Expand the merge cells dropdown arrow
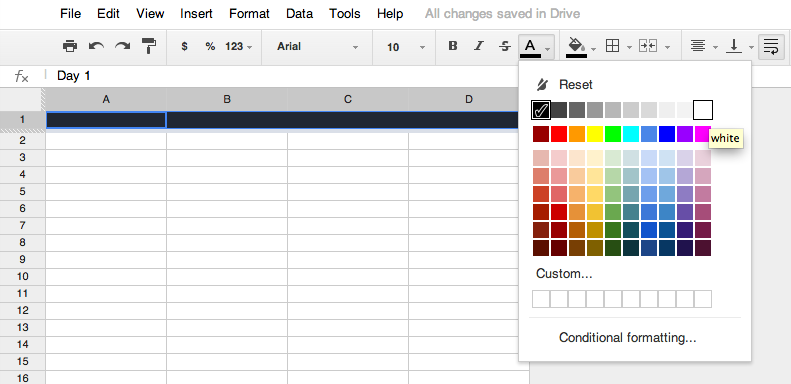The image size is (791, 384). click(x=667, y=47)
